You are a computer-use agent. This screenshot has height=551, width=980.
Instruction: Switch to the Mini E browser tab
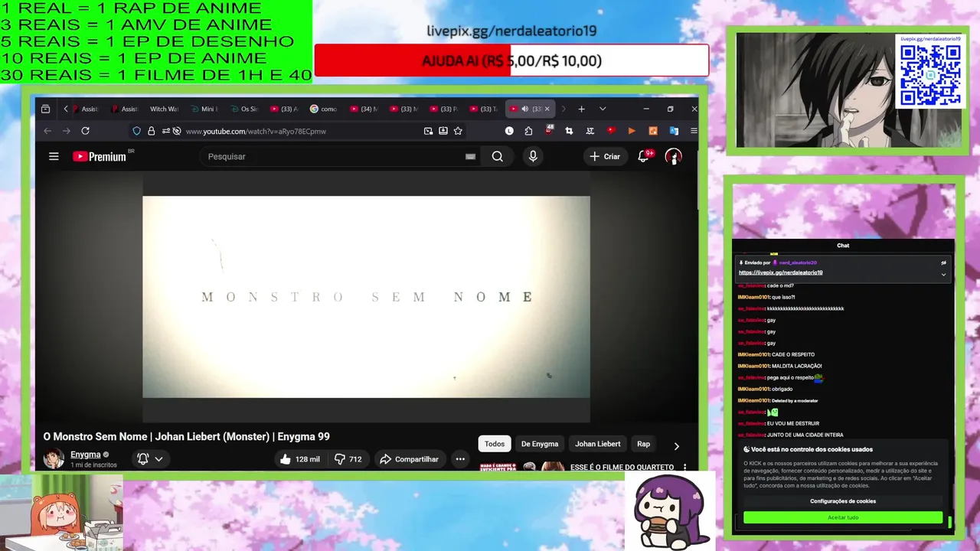click(x=204, y=109)
